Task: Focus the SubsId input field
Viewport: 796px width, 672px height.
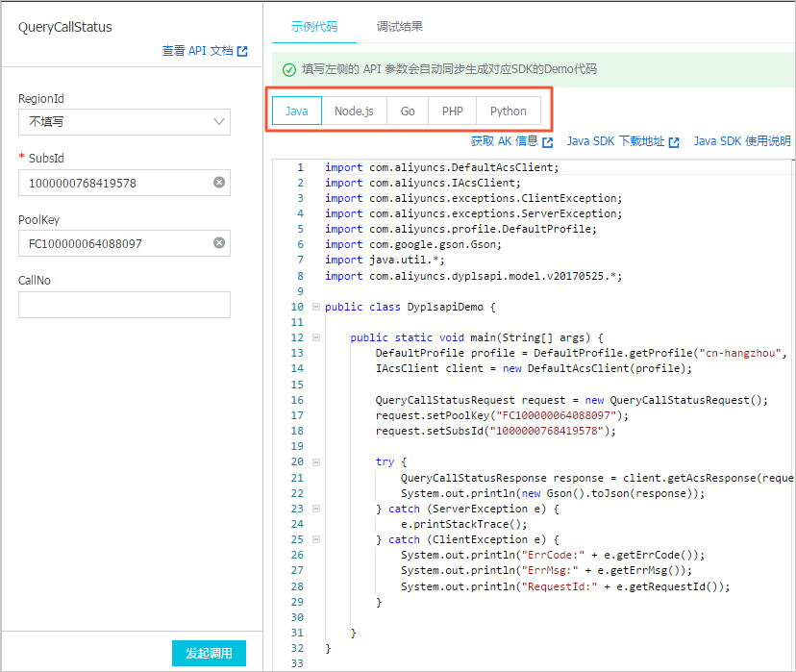Action: tap(124, 183)
